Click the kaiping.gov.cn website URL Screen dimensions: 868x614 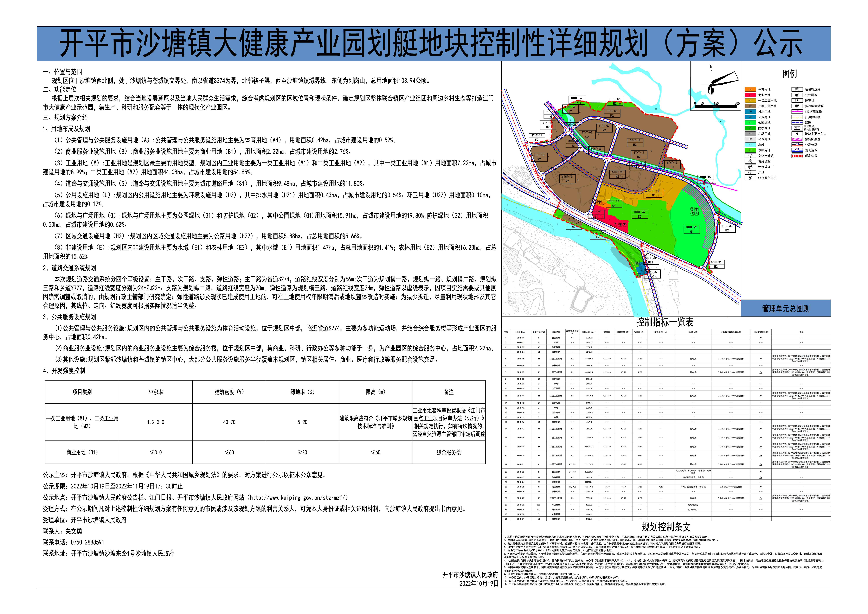[298, 498]
